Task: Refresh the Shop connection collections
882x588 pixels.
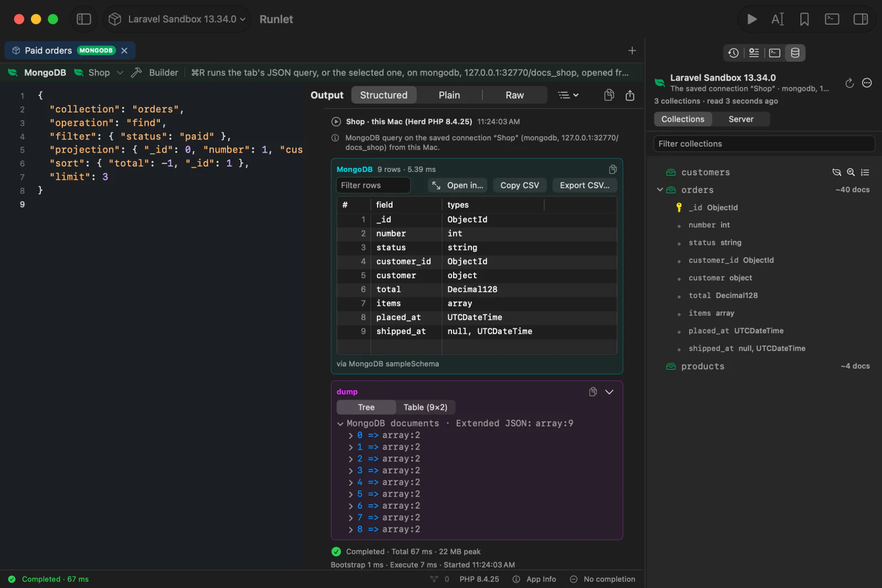Action: (849, 83)
